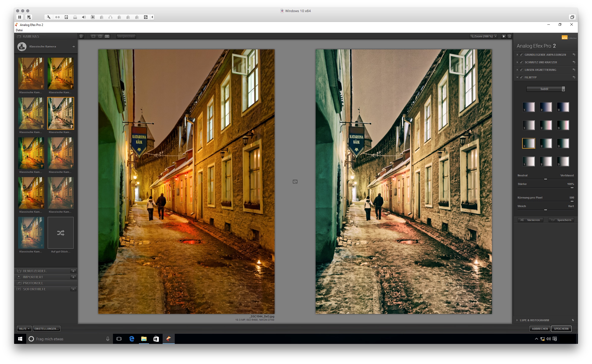The image size is (592, 364).
Task: Expand Linsen-Vignettierung section
Action: click(x=517, y=70)
